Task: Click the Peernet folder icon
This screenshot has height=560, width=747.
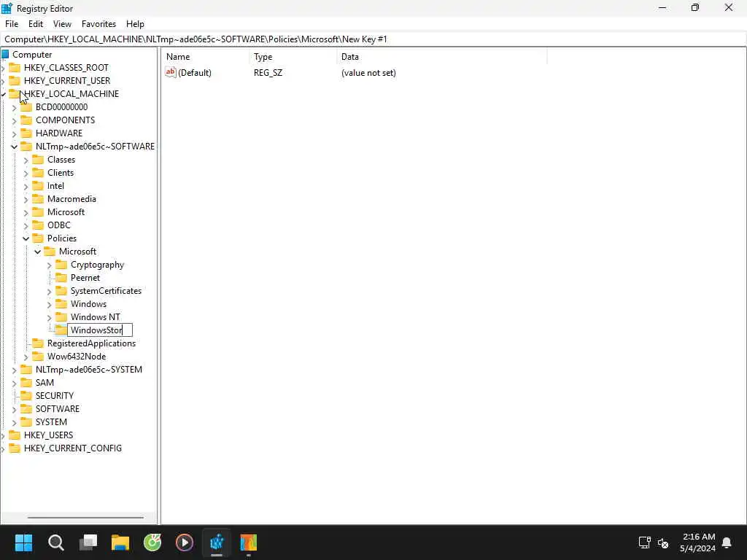Action: coord(61,277)
